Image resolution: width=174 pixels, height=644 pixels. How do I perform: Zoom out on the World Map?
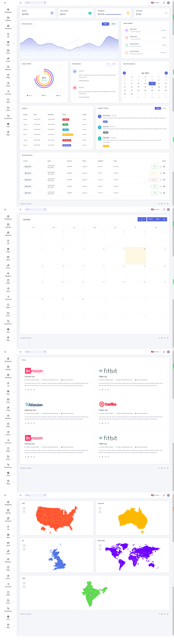[x=100, y=549]
